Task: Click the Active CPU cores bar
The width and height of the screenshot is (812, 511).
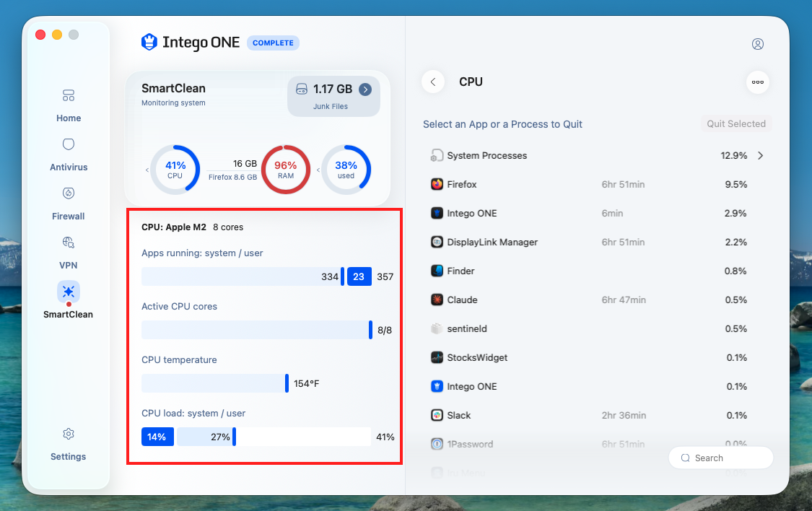Action: [256, 330]
